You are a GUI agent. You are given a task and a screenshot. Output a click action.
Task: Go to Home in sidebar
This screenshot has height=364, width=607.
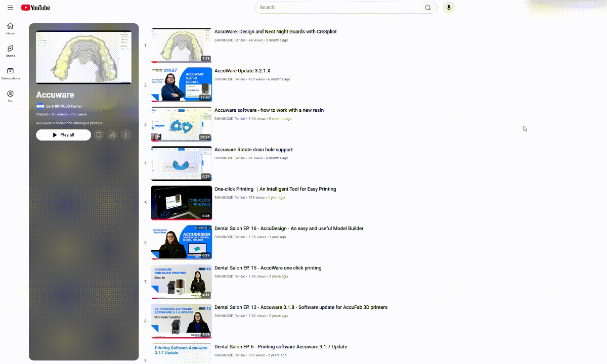[10, 29]
